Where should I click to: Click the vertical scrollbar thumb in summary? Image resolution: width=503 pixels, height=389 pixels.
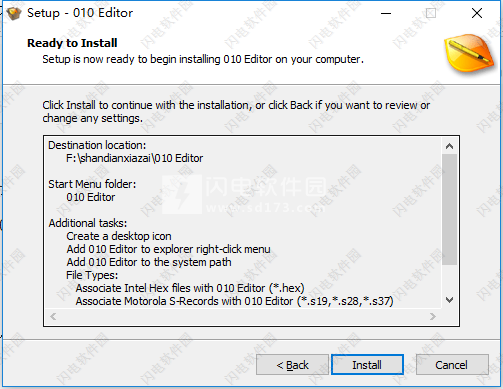449,210
